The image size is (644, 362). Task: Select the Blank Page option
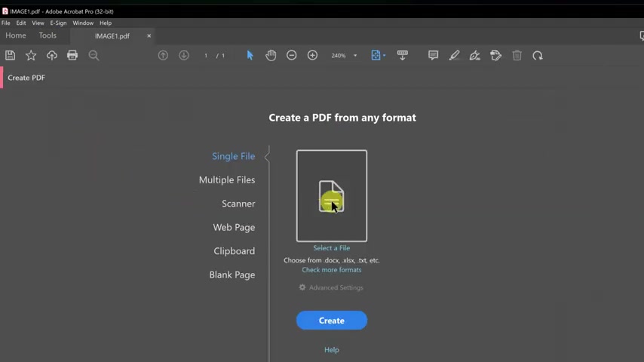click(232, 275)
